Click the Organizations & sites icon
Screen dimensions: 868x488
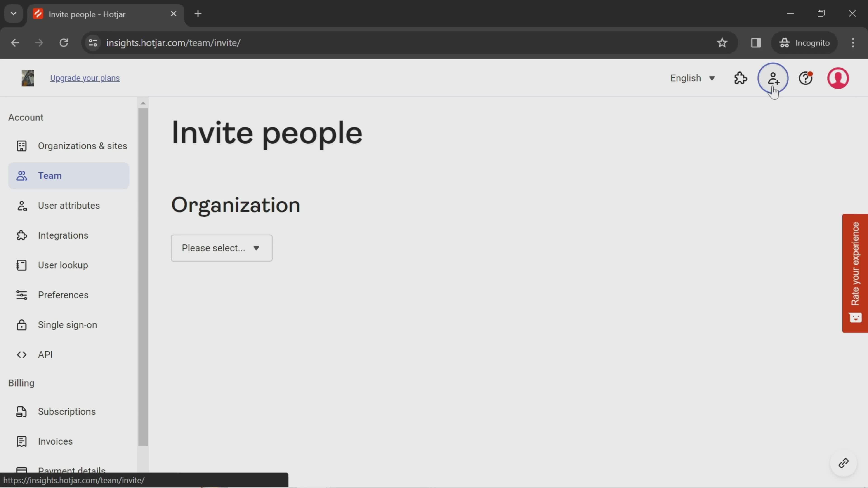coord(21,145)
